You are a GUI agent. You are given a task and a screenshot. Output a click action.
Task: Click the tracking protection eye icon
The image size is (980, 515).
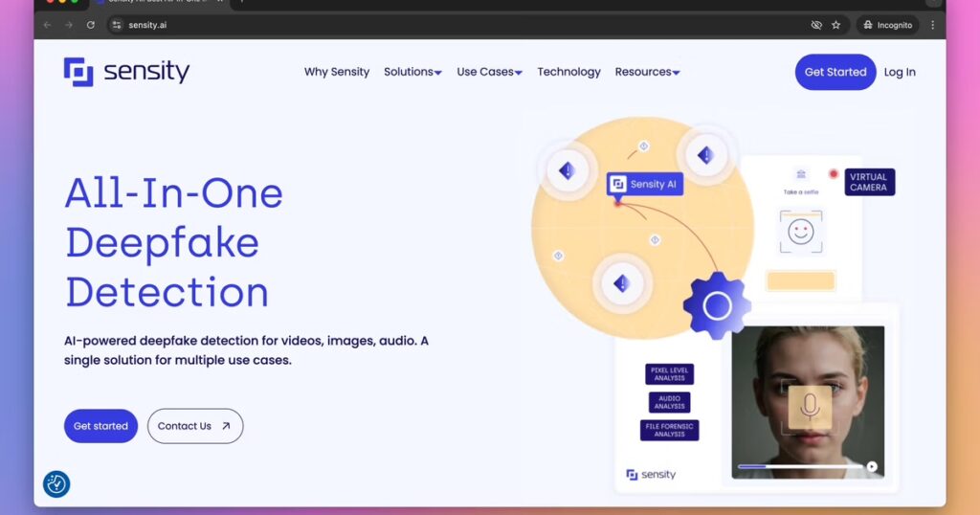point(816,25)
